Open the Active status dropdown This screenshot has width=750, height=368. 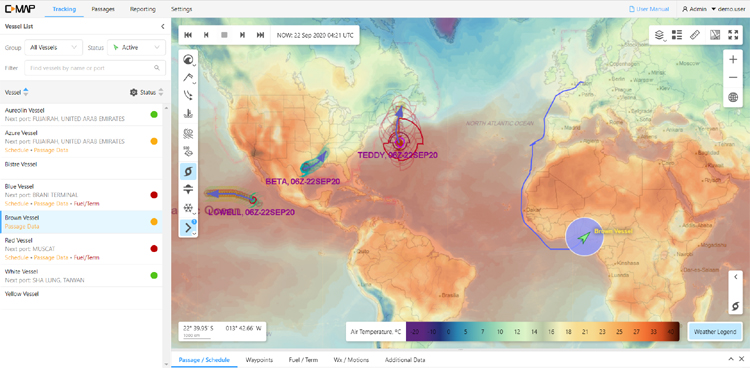136,47
